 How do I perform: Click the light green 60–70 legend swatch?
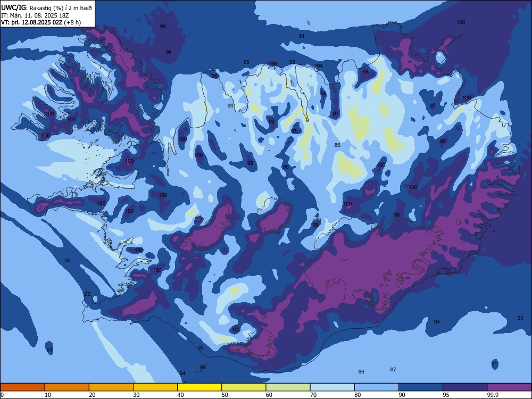click(288, 387)
